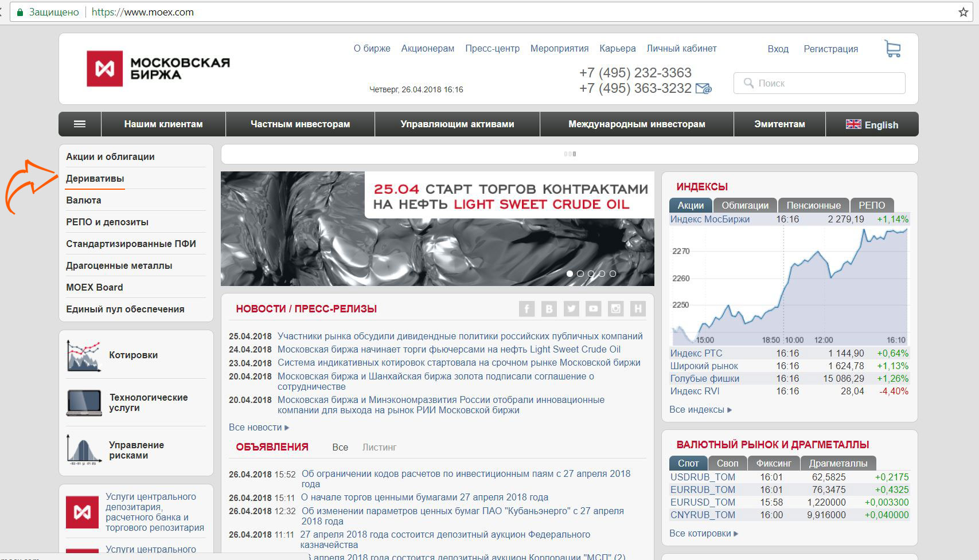This screenshot has width=979, height=560.
Task: Open Нашим клиентам menu
Action: 163,124
